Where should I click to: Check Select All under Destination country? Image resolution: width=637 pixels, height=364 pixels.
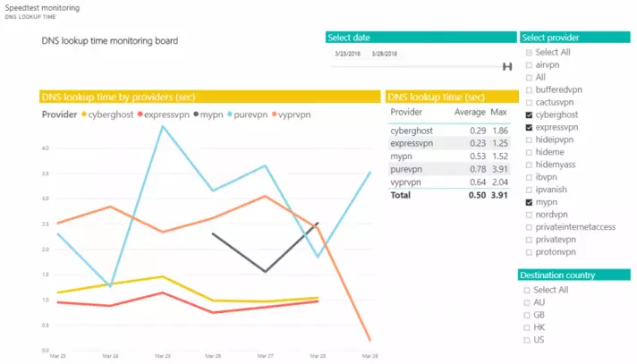(529, 290)
